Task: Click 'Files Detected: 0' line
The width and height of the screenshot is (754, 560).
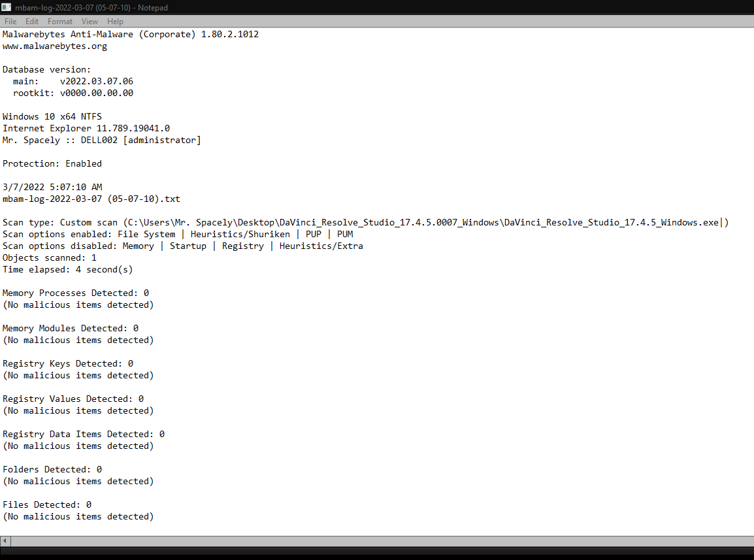Action: coord(46,504)
